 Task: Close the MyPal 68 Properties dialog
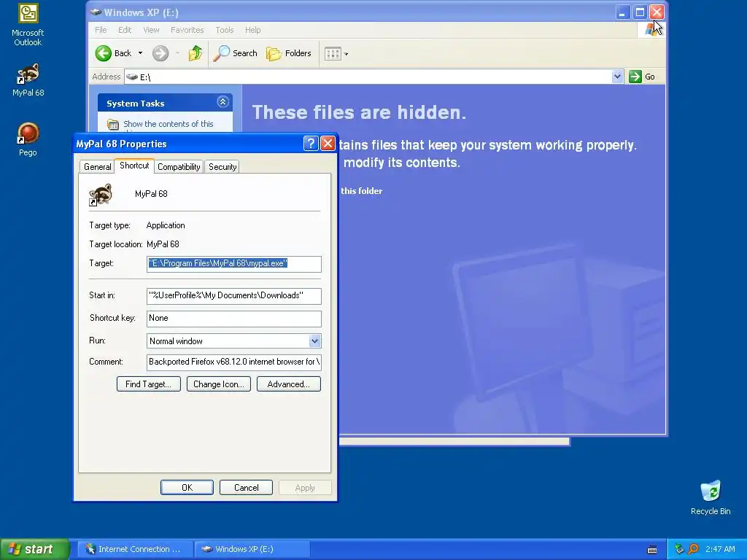point(328,144)
